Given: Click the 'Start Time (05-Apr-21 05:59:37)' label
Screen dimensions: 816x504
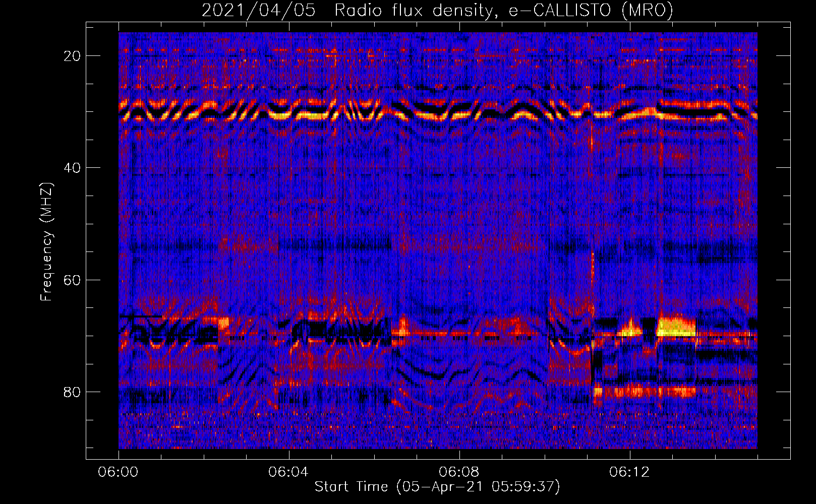Looking at the screenshot, I should click(437, 487).
